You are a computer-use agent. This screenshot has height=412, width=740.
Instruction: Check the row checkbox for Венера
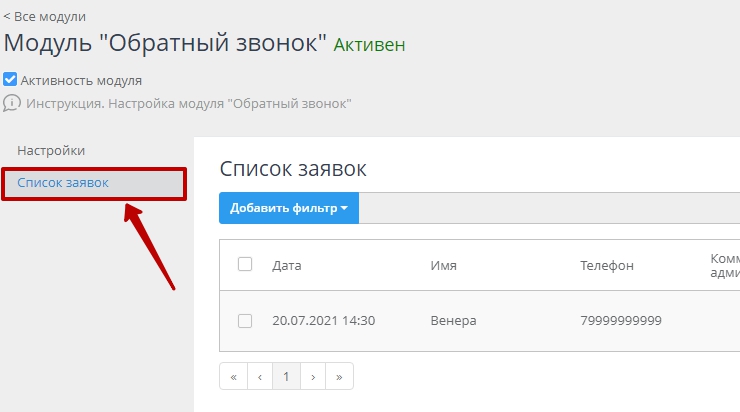point(245,321)
